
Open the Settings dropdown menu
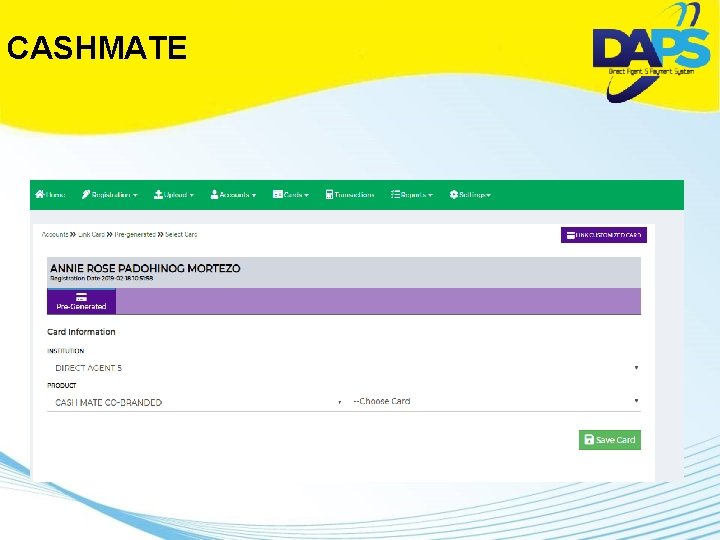click(x=470, y=195)
